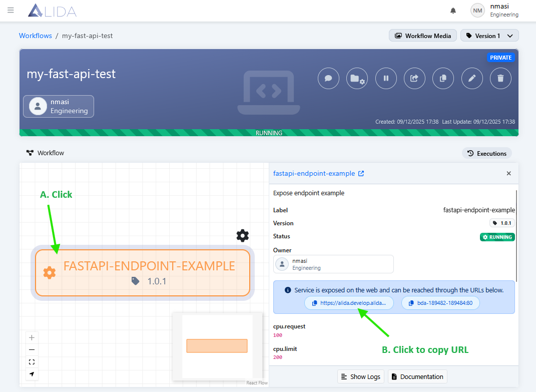Go to Workflows breadcrumb
Screen dimensions: 536x392
tap(36, 36)
